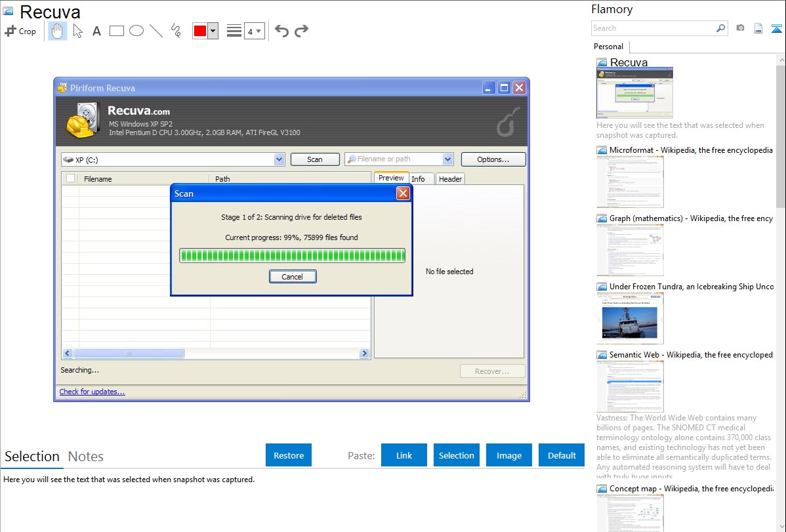Image resolution: width=786 pixels, height=532 pixels.
Task: Click the Recuva hard hat logo icon
Action: tap(84, 120)
